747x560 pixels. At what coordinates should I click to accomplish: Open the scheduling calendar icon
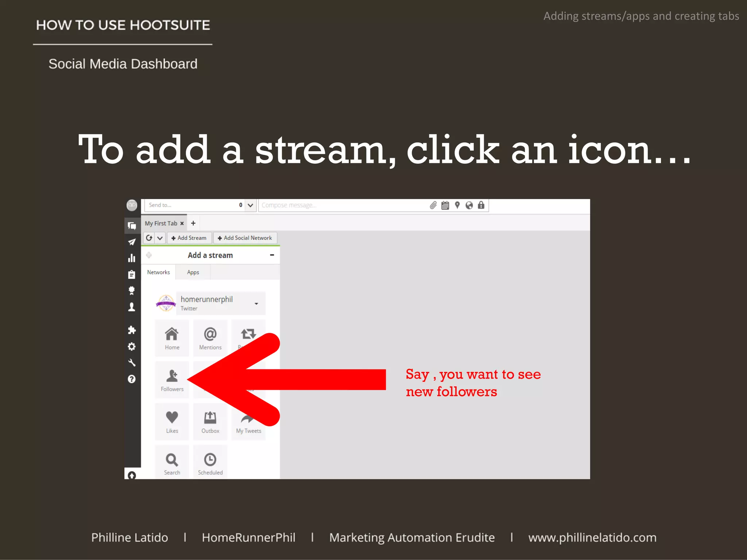[x=445, y=205]
